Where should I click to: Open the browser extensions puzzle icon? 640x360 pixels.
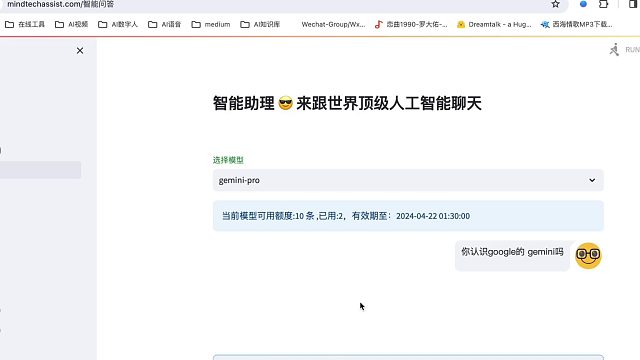pos(603,4)
